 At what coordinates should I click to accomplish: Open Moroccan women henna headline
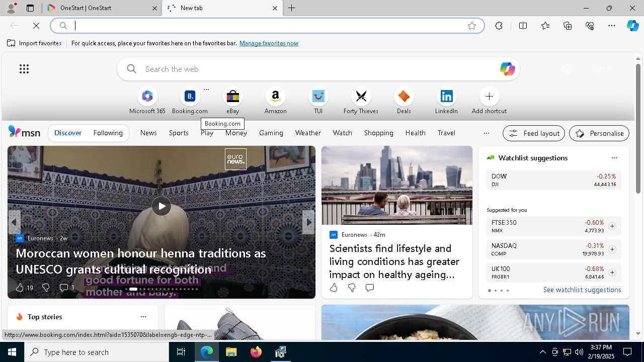[x=141, y=261]
